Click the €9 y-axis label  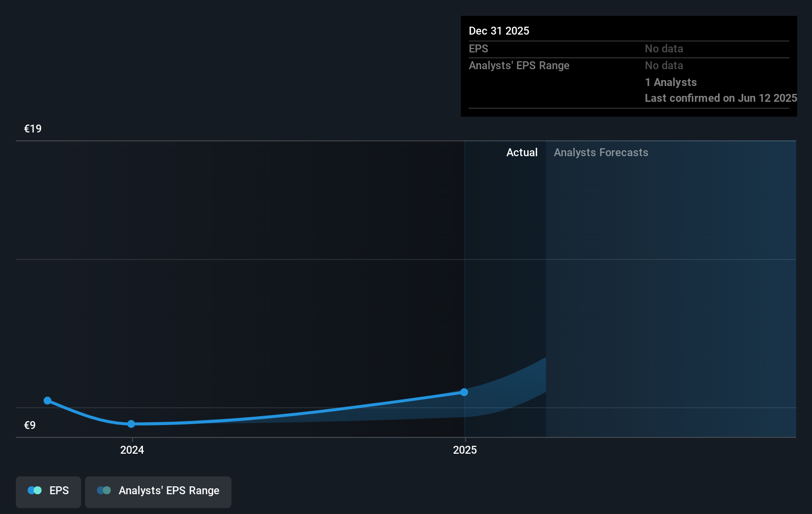pyautogui.click(x=30, y=426)
